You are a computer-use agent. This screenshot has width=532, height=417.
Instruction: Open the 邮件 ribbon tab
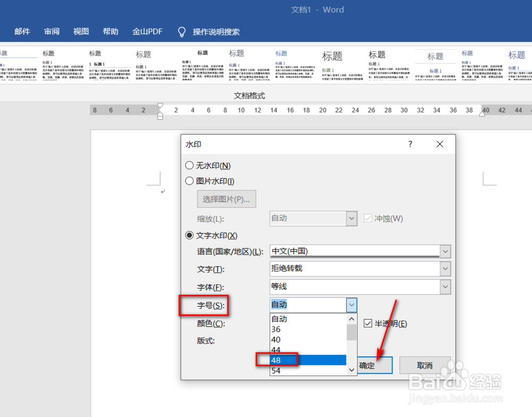(22, 31)
